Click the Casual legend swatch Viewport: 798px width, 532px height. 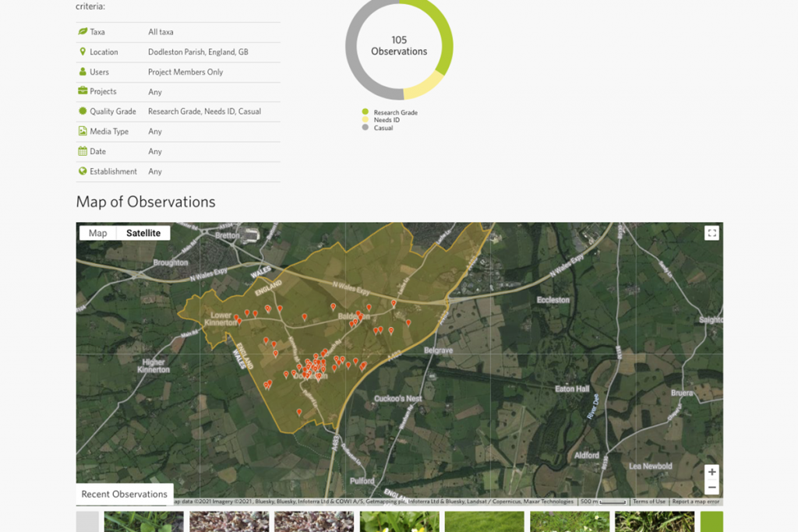coord(365,128)
